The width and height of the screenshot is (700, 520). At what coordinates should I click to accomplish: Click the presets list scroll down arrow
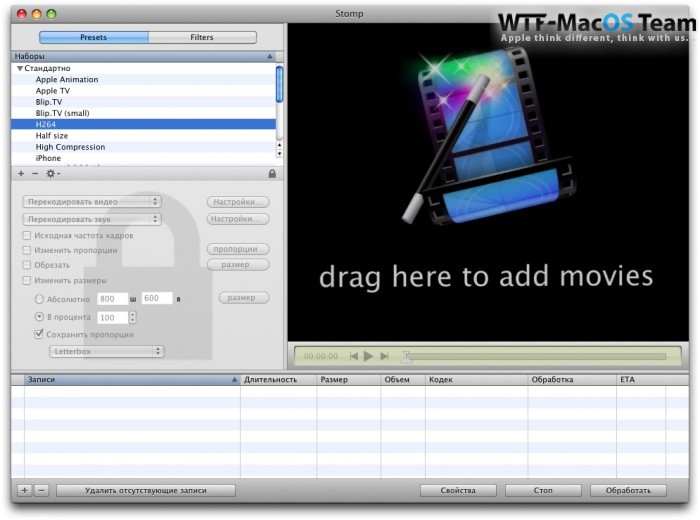tap(279, 154)
